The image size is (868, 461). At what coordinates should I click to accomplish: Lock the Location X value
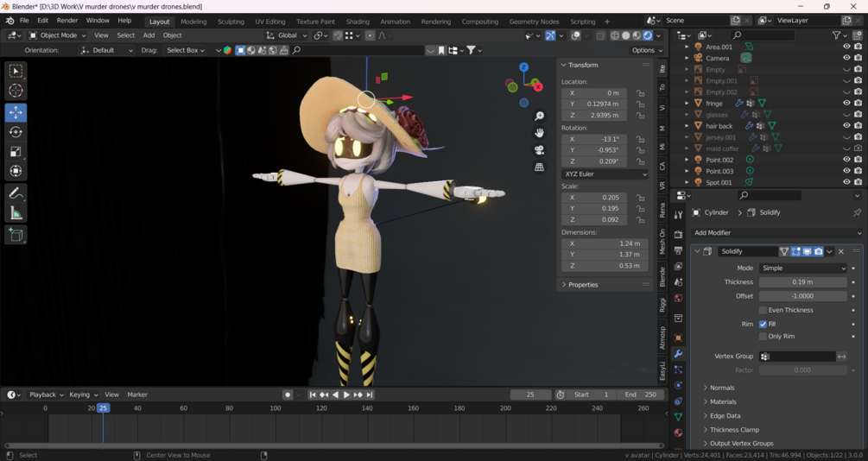tap(640, 93)
